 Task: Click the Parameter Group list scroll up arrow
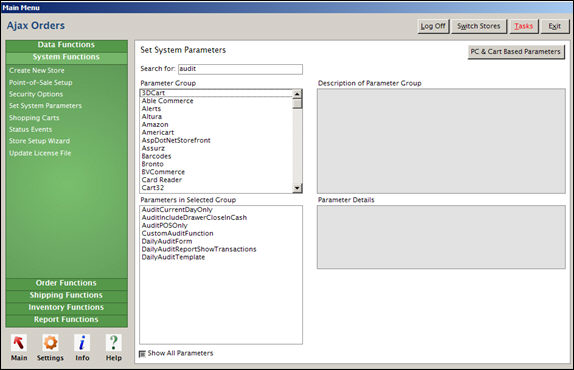pyautogui.click(x=297, y=94)
